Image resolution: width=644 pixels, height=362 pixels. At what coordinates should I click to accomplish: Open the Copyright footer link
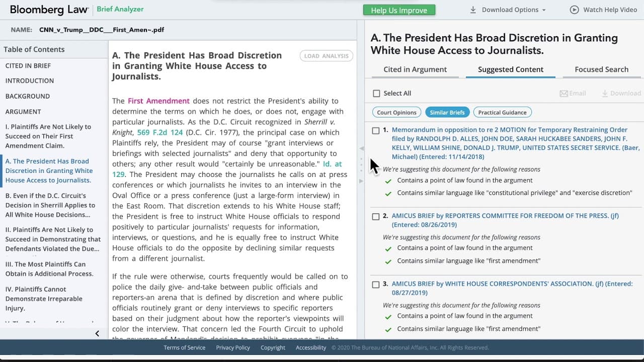point(273,347)
